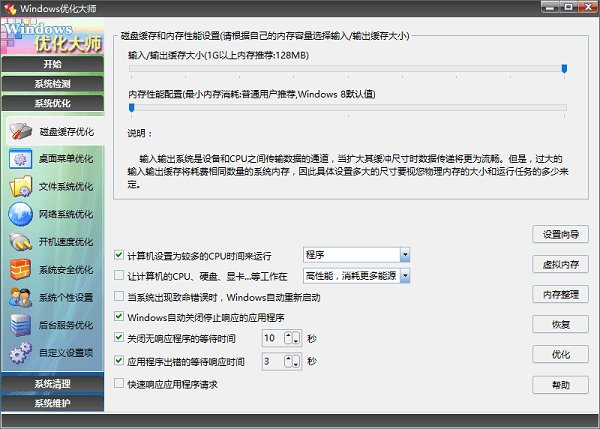Toggle Windows自动关闭停止响应的应用程序 checkbox
The width and height of the screenshot is (600, 429).
point(119,316)
